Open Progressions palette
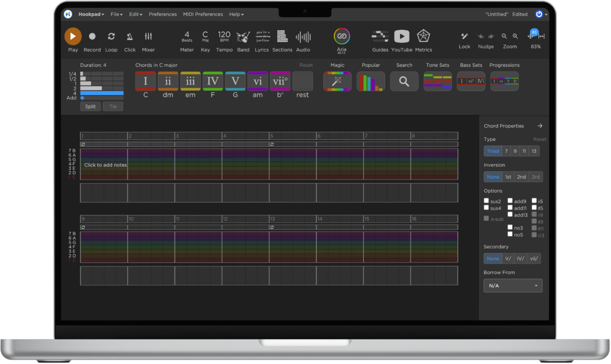 (505, 81)
